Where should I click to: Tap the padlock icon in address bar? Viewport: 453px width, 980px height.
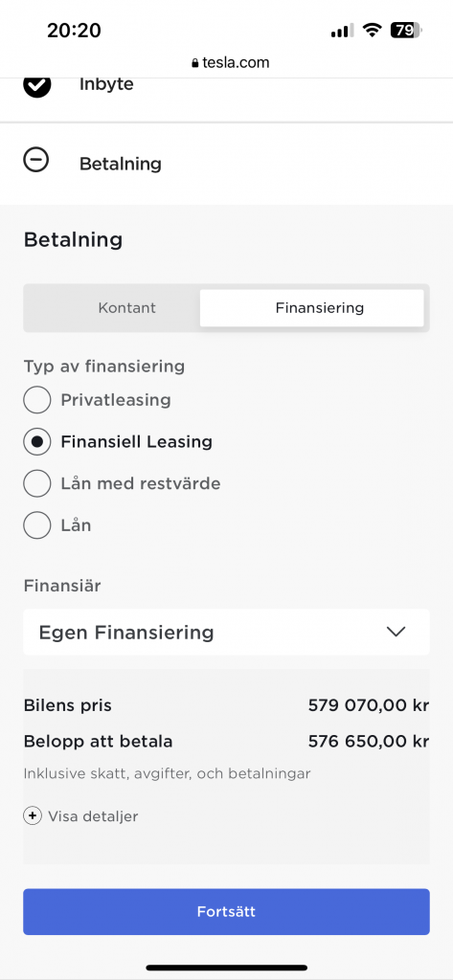click(194, 63)
